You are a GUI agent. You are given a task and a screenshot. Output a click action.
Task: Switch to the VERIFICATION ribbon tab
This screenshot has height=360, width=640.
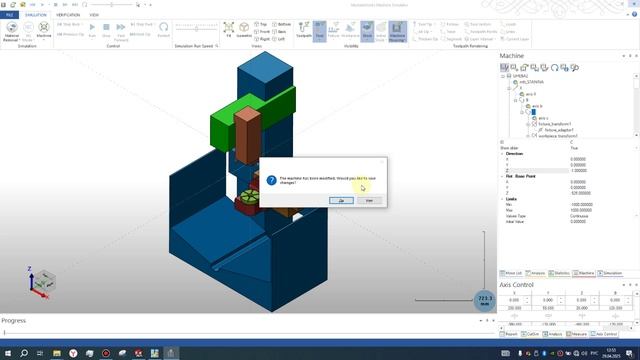68,15
